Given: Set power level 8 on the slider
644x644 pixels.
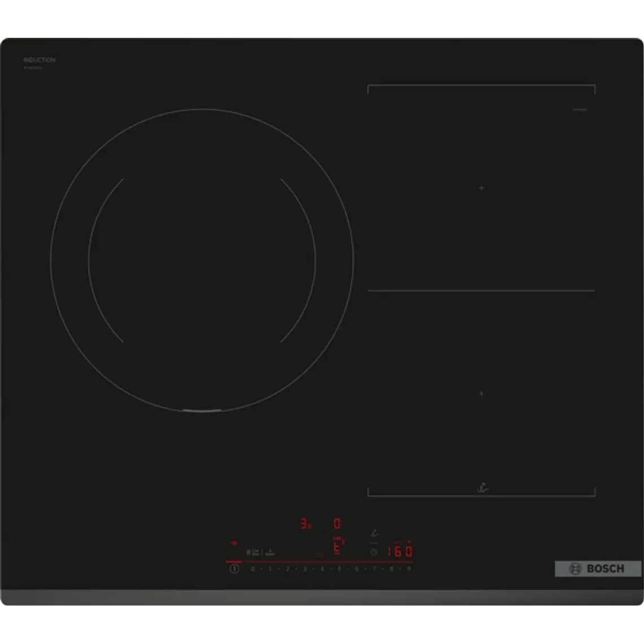Looking at the screenshot, I should (391, 569).
